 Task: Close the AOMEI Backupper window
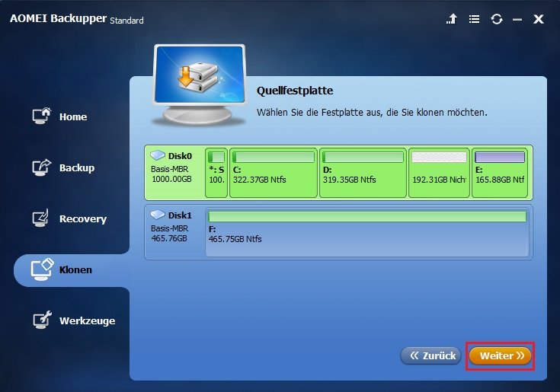coord(538,19)
